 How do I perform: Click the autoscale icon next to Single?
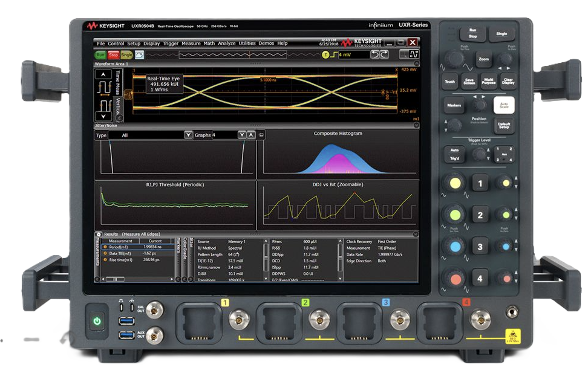[x=139, y=55]
